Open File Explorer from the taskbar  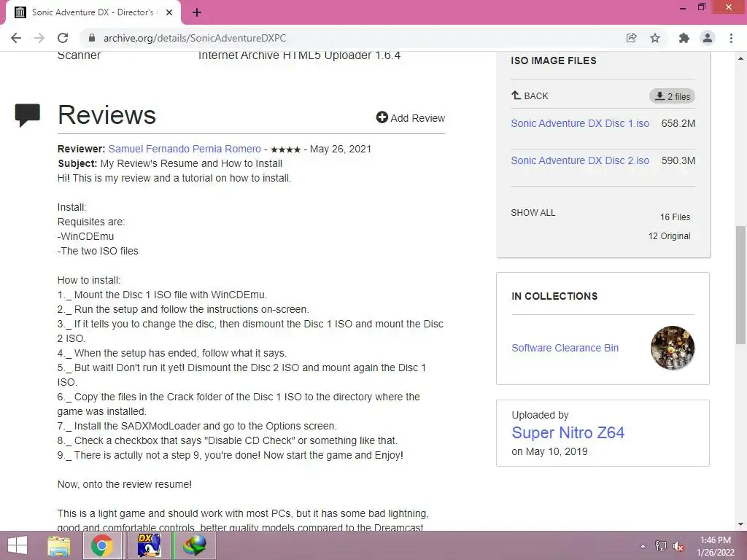[x=59, y=545]
